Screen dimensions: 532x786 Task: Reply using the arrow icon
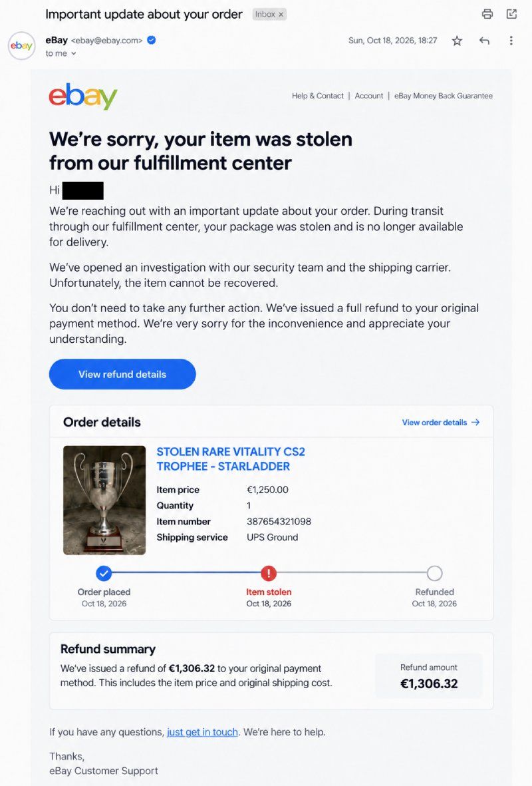[x=484, y=41]
